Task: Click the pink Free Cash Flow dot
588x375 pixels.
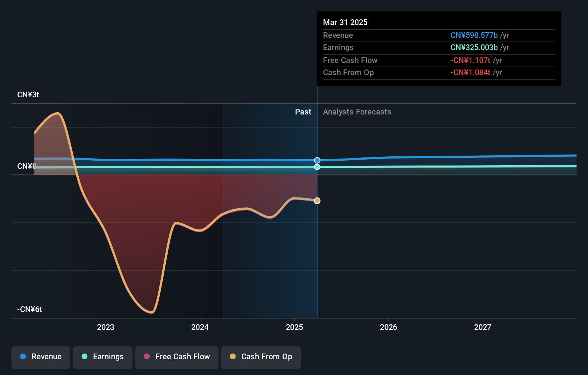Action: (x=147, y=356)
